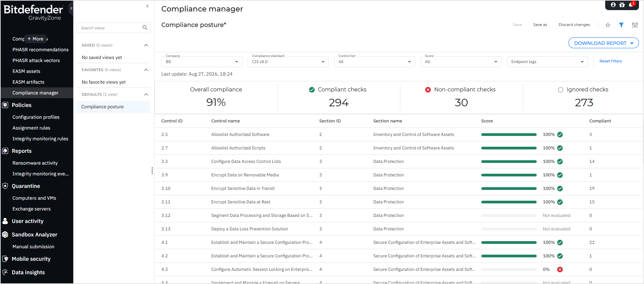This screenshot has height=284, width=644.
Task: Open Manual submission menu item
Action: [33, 247]
